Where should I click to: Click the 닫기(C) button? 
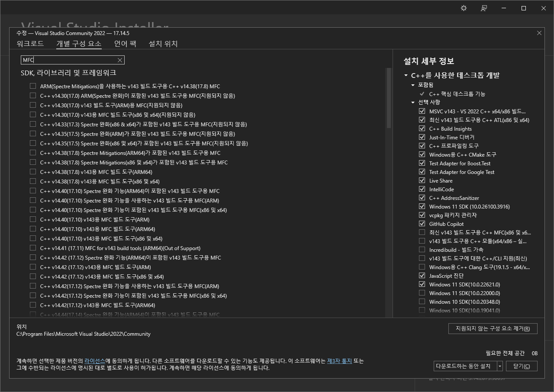522,366
